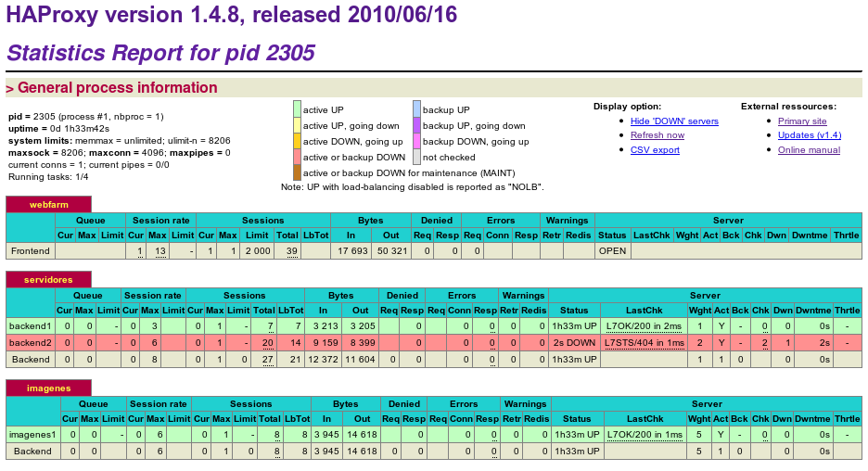Click the downtime 2s value of backend2
This screenshot has width=868, height=471.
tap(824, 343)
